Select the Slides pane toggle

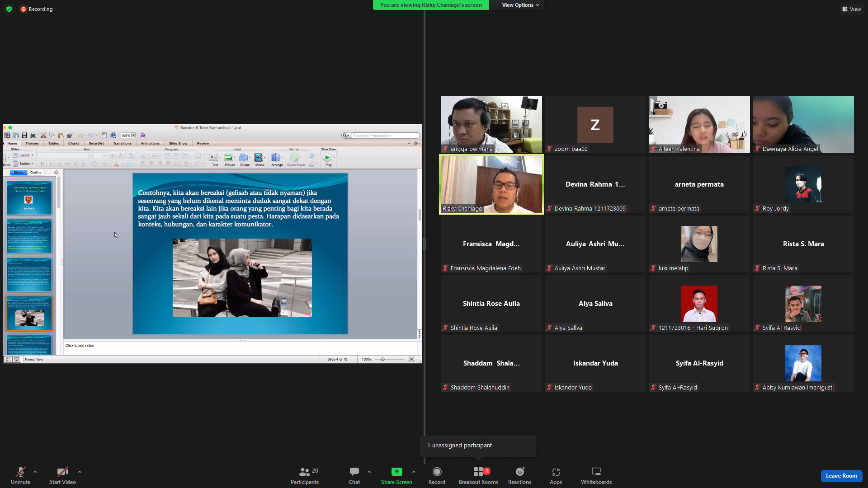click(19, 173)
